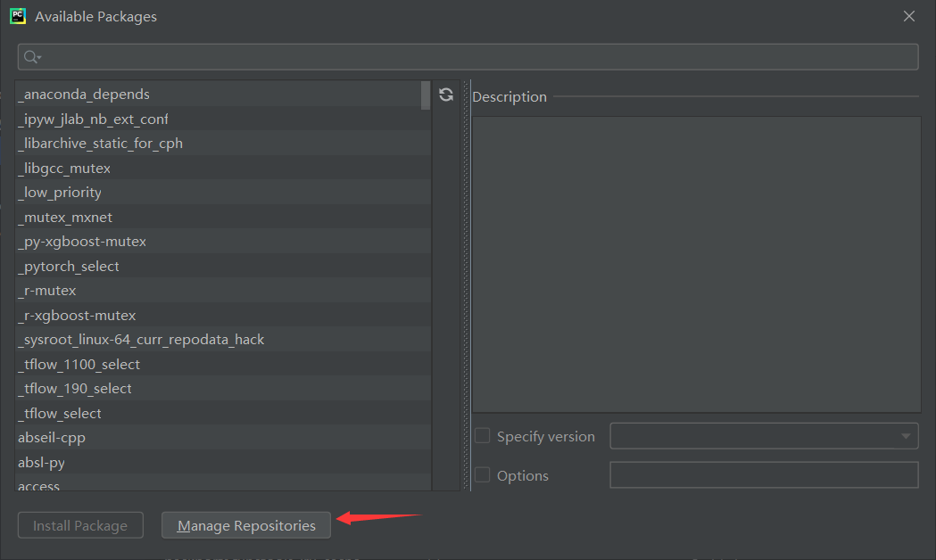The image size is (936, 560).
Task: Tick the Options checkbox
Action: click(x=483, y=475)
